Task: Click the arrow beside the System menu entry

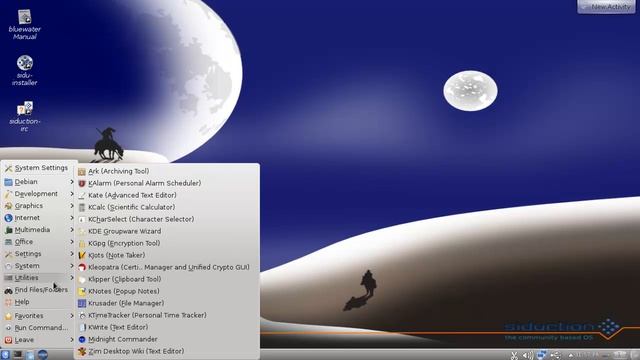Action: pyautogui.click(x=72, y=266)
